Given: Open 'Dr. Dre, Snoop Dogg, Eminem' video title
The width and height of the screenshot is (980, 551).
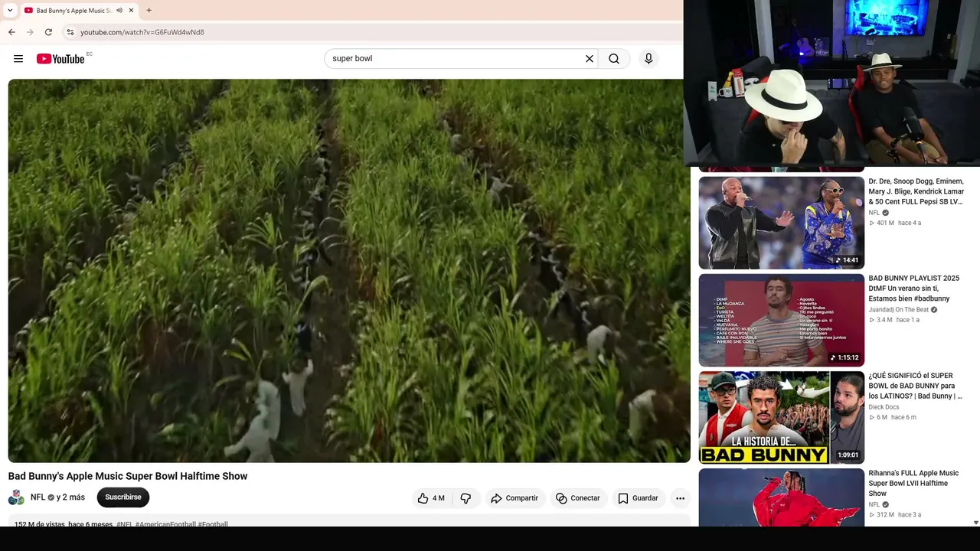Looking at the screenshot, I should (x=916, y=191).
